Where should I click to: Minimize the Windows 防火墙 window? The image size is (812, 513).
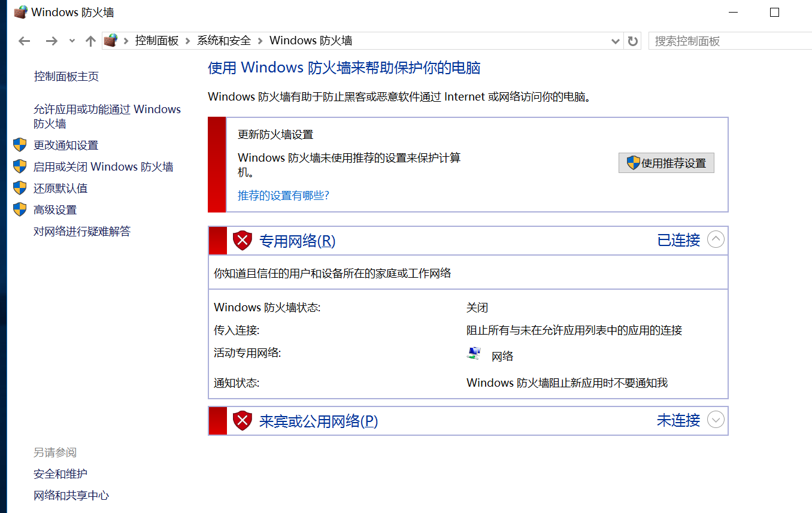tap(732, 12)
